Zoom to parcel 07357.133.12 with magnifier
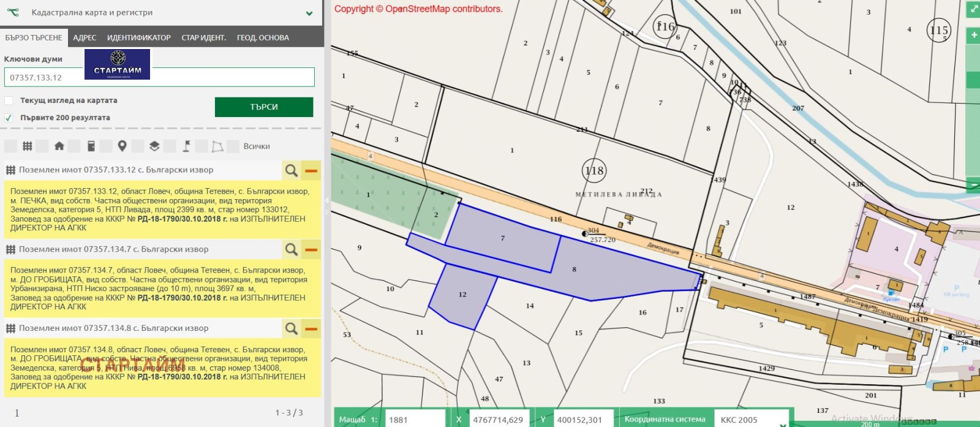The height and width of the screenshot is (427, 980). tap(292, 170)
